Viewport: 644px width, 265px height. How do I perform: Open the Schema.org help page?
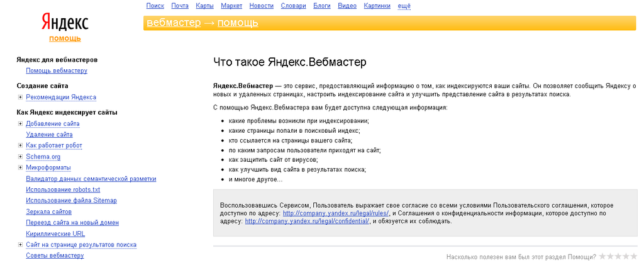click(x=43, y=157)
